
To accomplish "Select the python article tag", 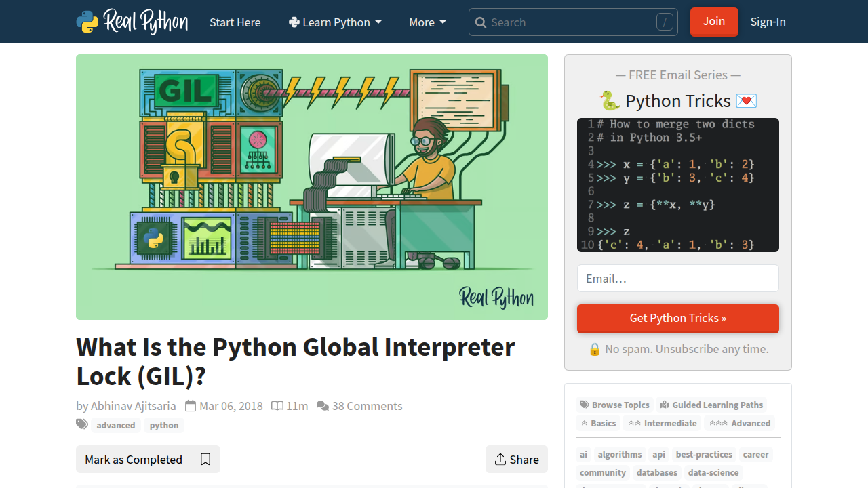I will tap(164, 425).
